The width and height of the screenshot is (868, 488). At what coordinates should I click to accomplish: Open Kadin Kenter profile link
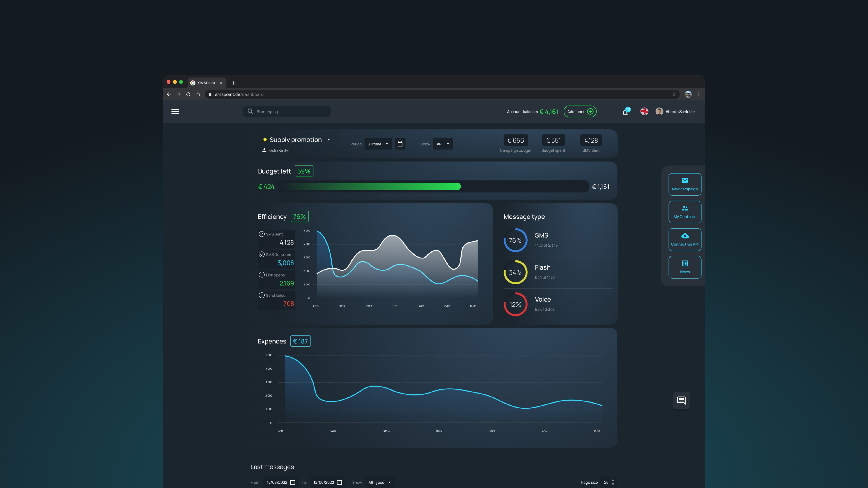279,150
